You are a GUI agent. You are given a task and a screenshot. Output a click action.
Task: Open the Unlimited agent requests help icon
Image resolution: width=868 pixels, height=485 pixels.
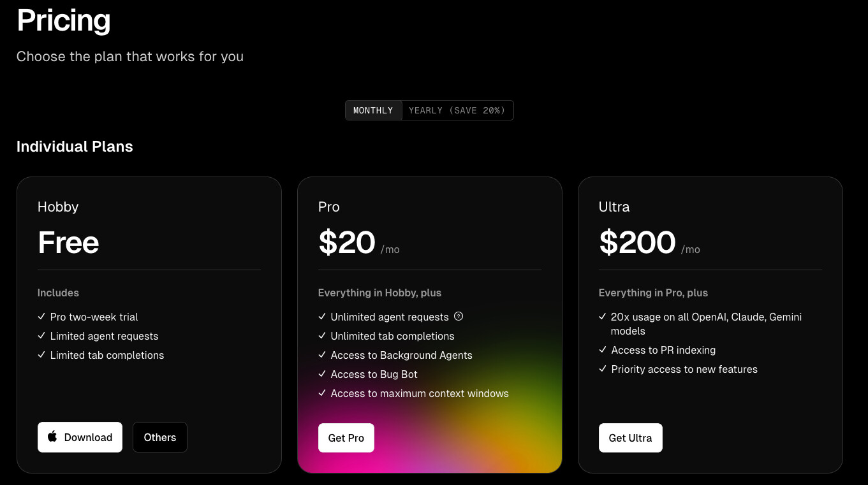tap(458, 316)
